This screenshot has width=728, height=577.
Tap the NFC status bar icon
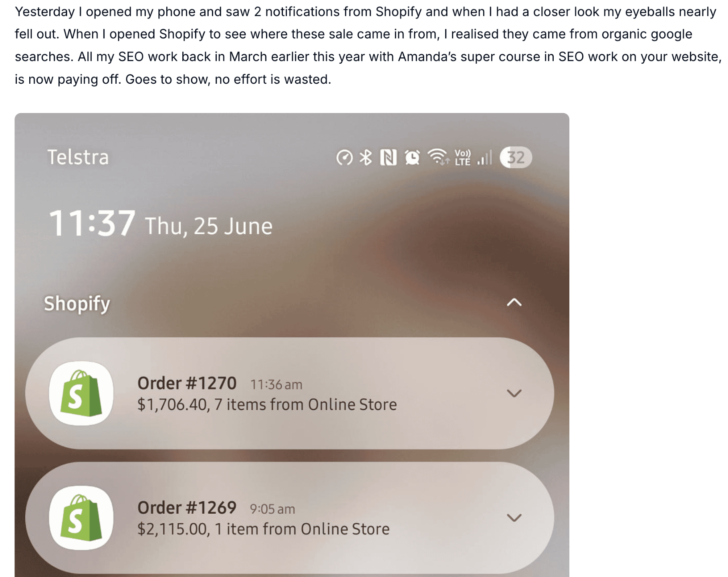(388, 157)
